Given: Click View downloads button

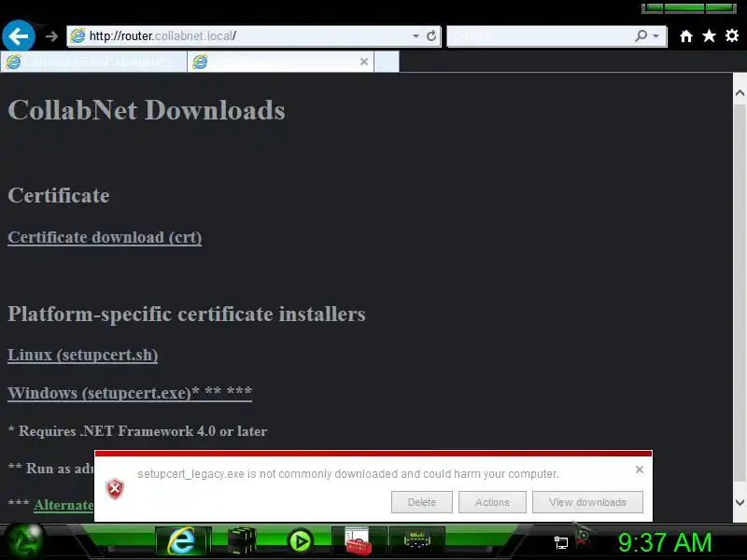Looking at the screenshot, I should coord(587,502).
